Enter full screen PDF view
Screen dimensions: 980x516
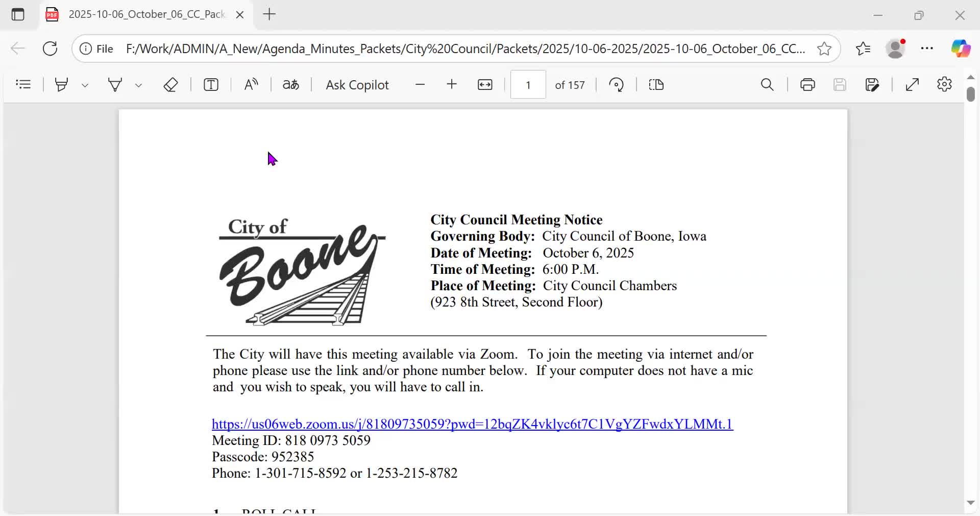click(913, 85)
